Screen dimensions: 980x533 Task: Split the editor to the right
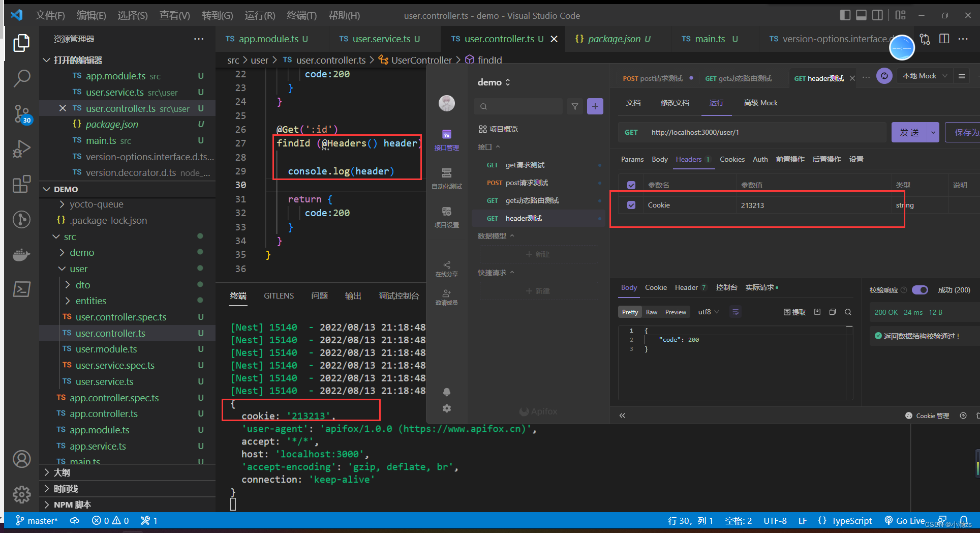pyautogui.click(x=944, y=39)
